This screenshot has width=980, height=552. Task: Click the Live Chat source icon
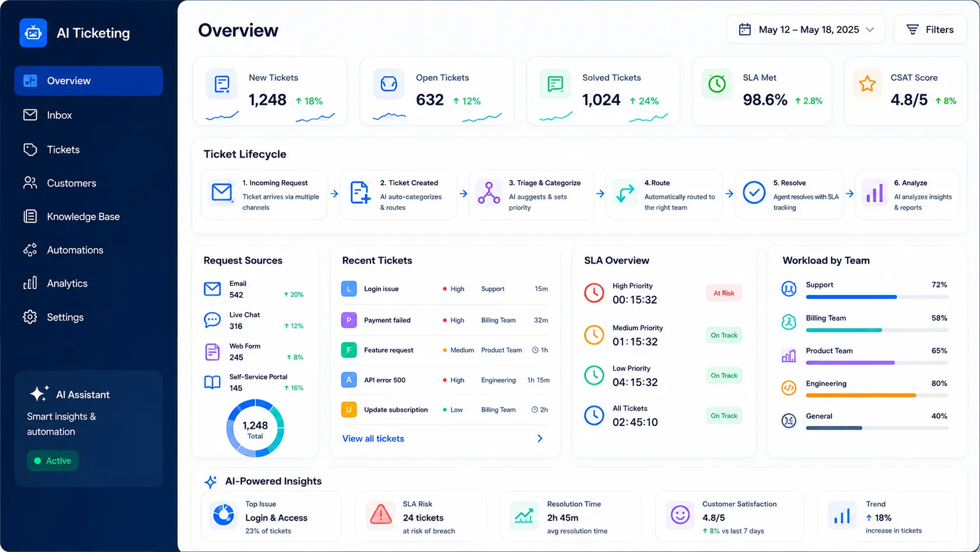212,320
